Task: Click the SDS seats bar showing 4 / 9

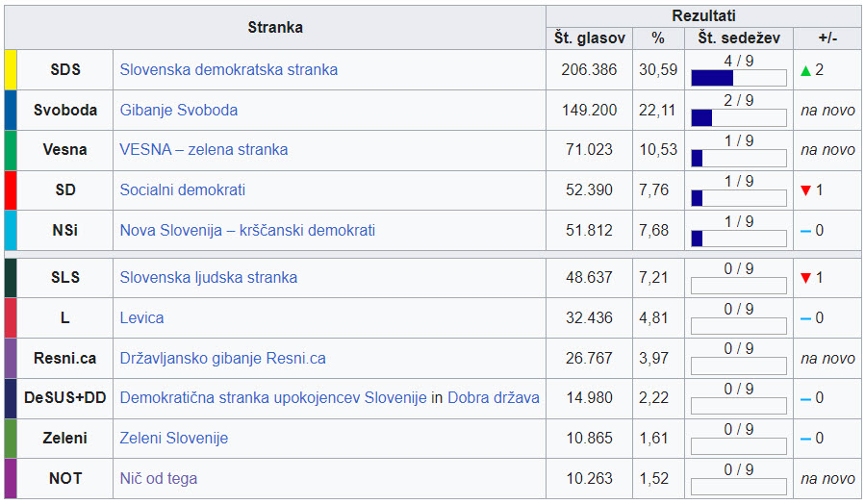Action: tap(738, 78)
